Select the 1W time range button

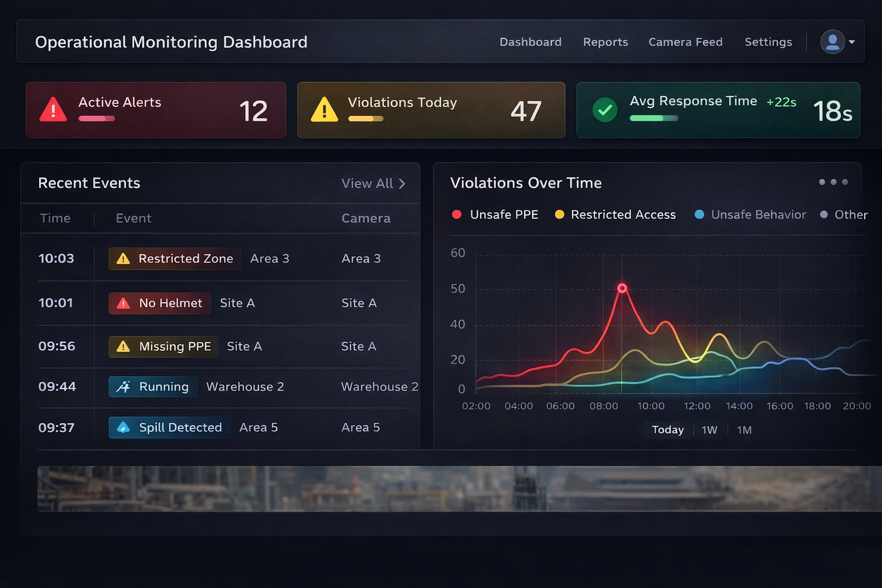(710, 430)
